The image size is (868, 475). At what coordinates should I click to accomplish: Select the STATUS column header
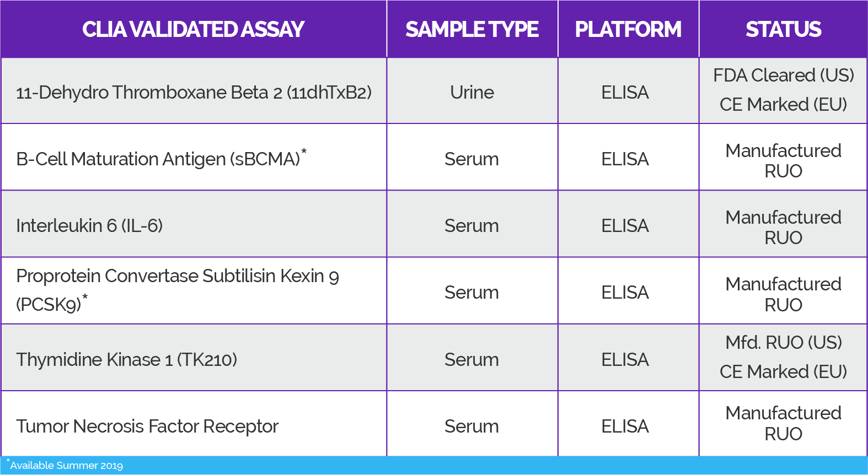point(783,29)
